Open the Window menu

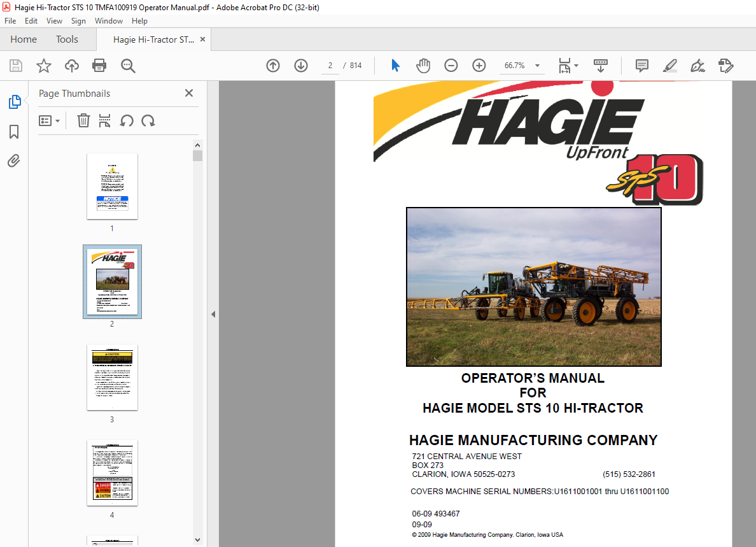tap(109, 21)
